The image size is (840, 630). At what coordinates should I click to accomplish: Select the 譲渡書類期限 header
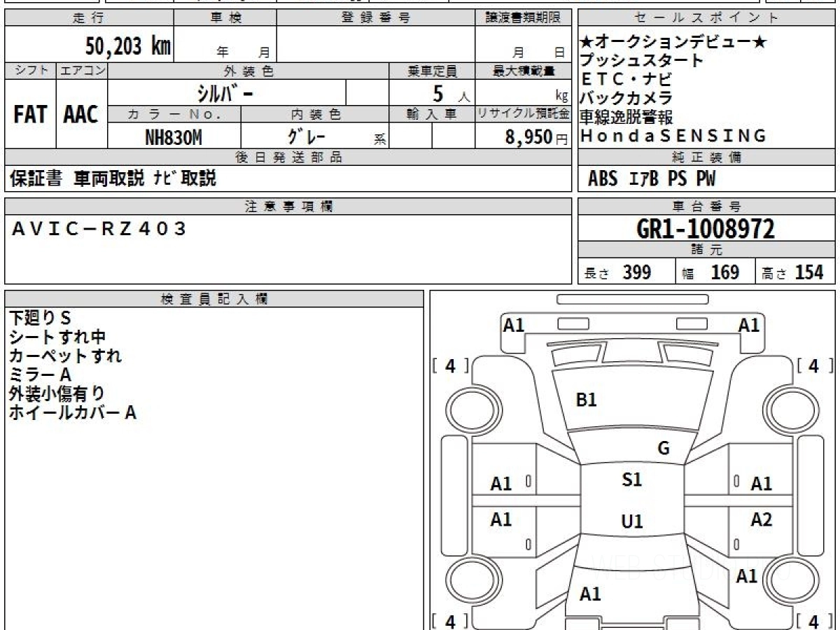click(x=523, y=18)
